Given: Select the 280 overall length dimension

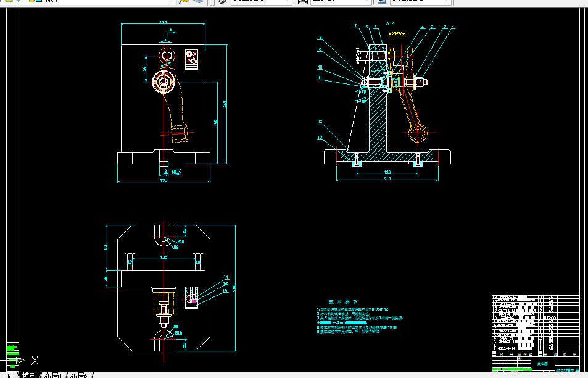Looking at the screenshot, I should [x=234, y=288].
